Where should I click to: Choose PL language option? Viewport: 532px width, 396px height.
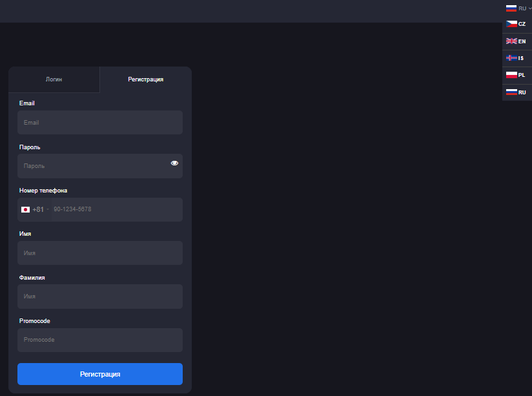[x=522, y=75]
